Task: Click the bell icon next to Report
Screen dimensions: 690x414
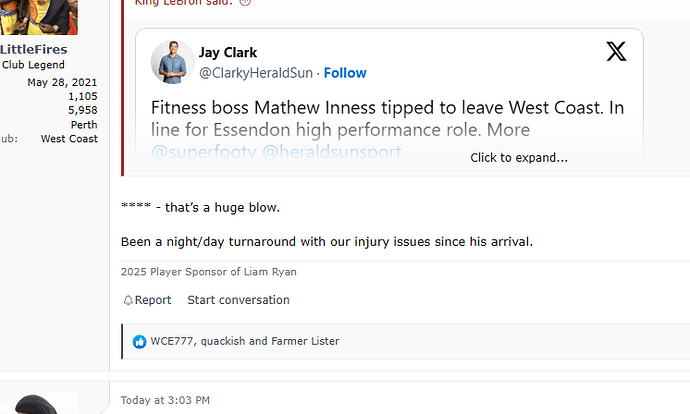Action: pyautogui.click(x=128, y=300)
